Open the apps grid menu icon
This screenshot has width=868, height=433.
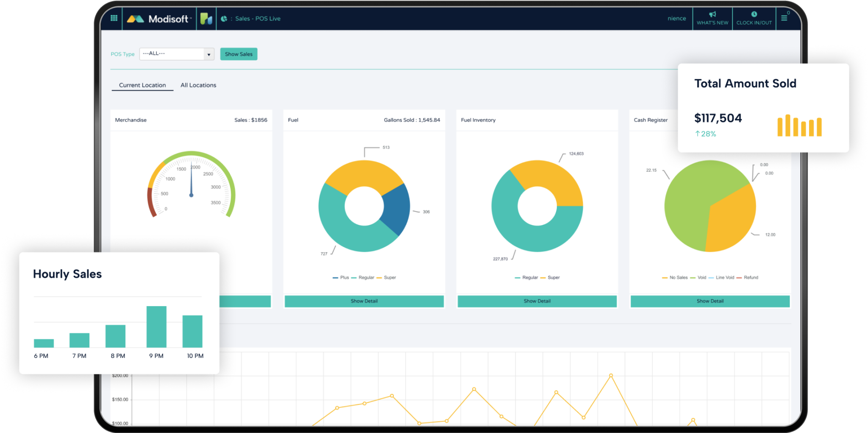pos(114,18)
